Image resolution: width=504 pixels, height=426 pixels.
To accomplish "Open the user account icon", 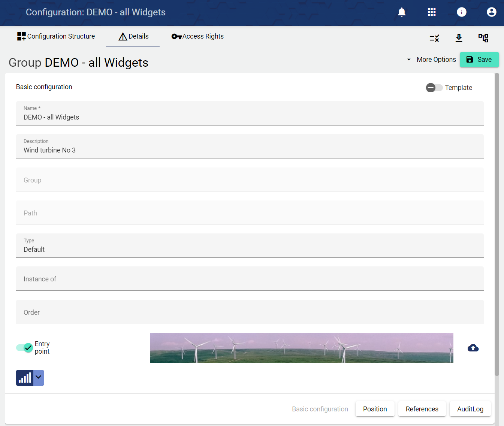I will point(491,12).
